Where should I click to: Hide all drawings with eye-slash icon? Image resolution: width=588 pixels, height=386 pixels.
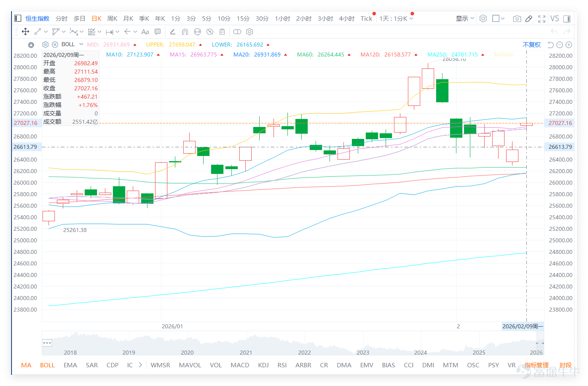[210, 31]
